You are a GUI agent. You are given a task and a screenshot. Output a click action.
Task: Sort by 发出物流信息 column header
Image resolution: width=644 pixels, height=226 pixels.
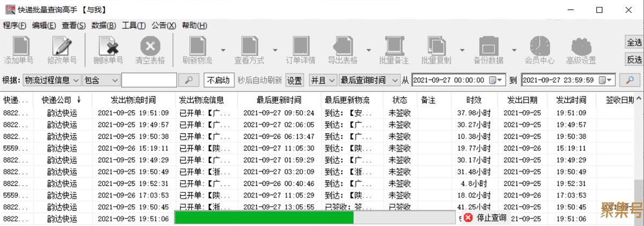(207, 100)
